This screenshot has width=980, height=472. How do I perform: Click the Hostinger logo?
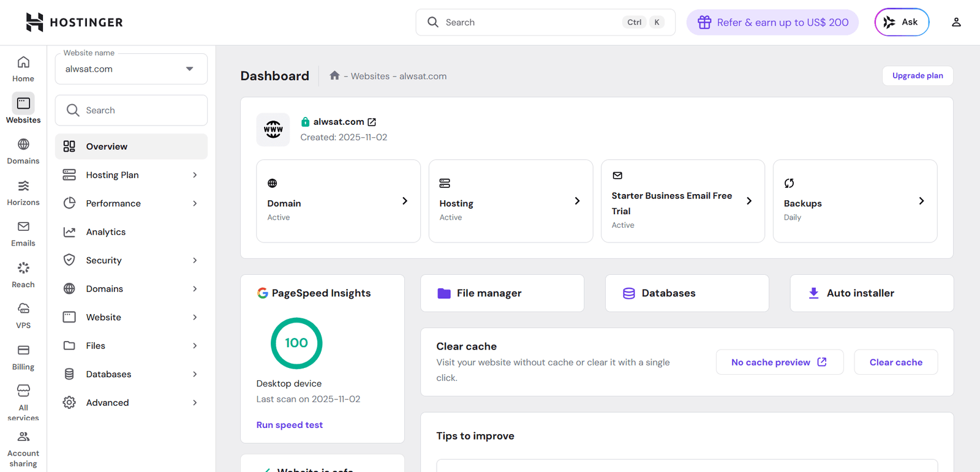click(74, 22)
